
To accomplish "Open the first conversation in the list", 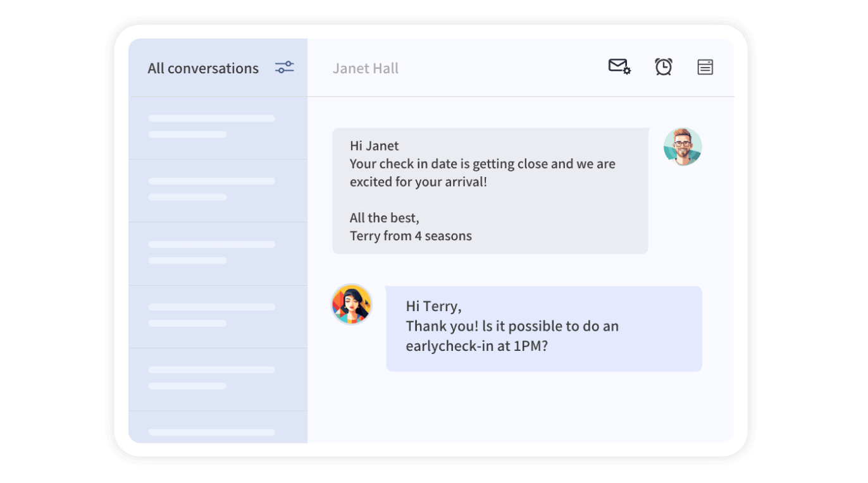I will pos(218,128).
